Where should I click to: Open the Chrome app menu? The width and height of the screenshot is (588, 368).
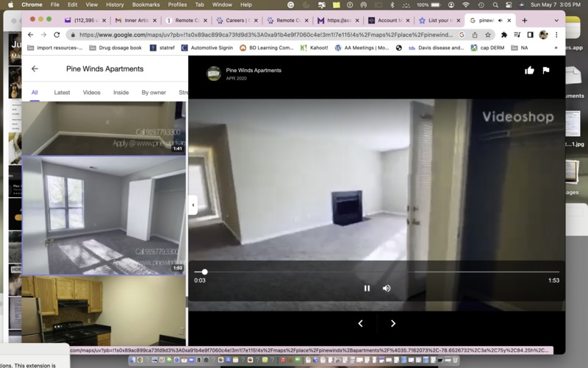32,4
